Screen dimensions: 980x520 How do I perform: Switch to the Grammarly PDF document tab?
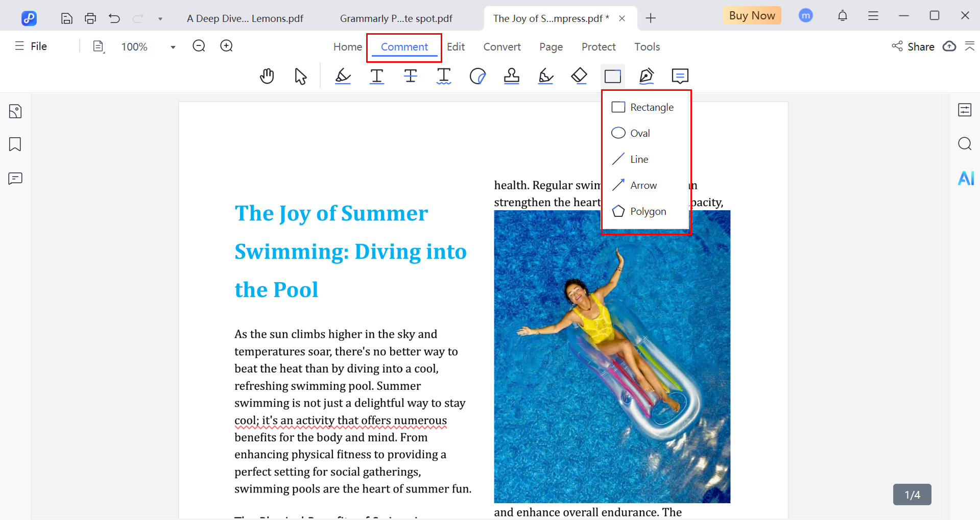[396, 19]
